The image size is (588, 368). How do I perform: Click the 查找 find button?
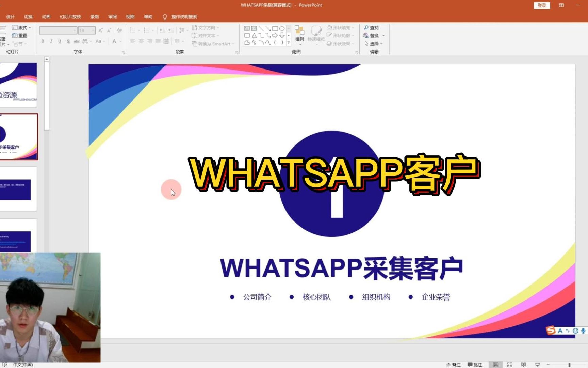[371, 28]
